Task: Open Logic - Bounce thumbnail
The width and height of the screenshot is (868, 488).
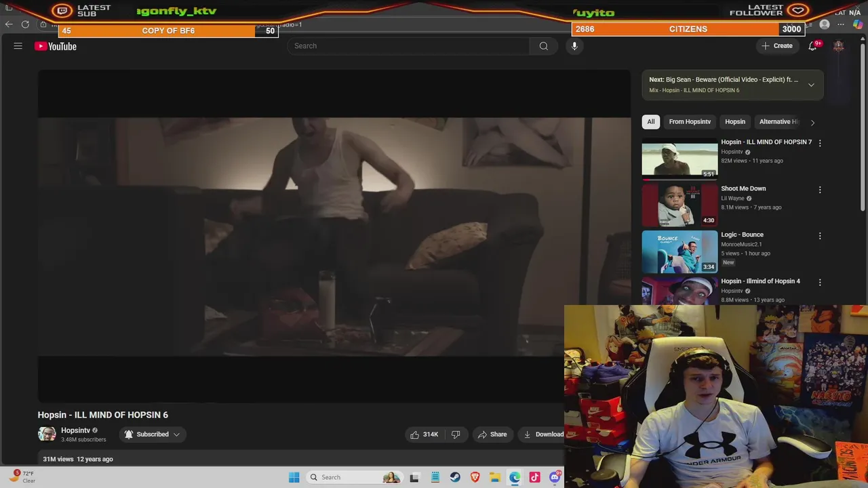Action: [x=679, y=251]
